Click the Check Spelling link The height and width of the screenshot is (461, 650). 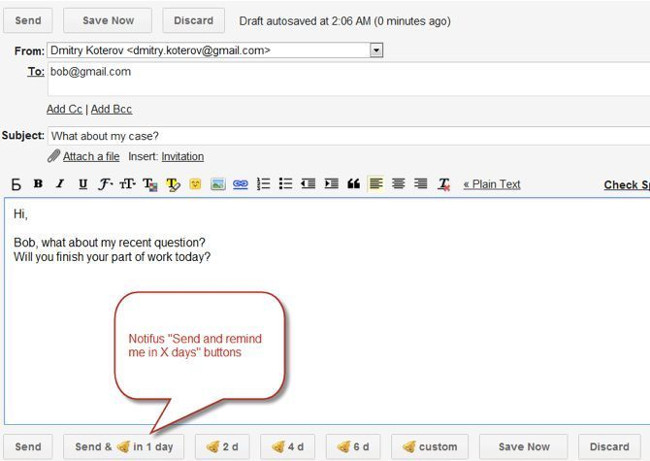pos(627,185)
